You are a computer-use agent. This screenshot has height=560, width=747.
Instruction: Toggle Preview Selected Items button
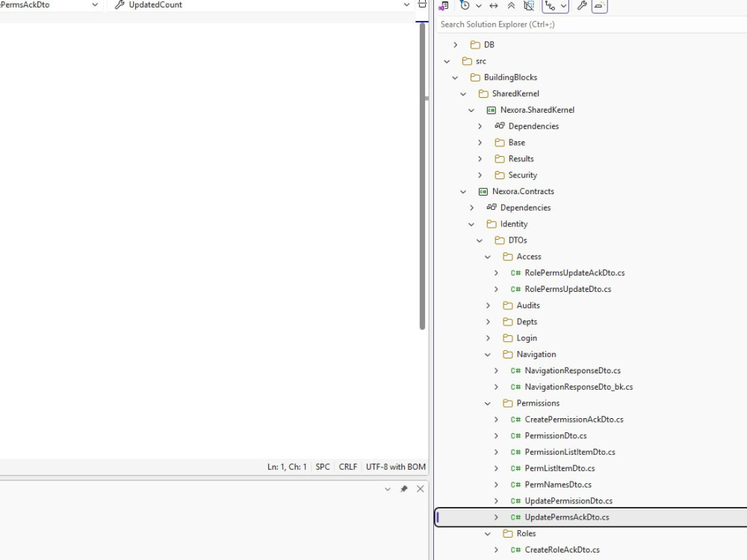[x=599, y=6]
